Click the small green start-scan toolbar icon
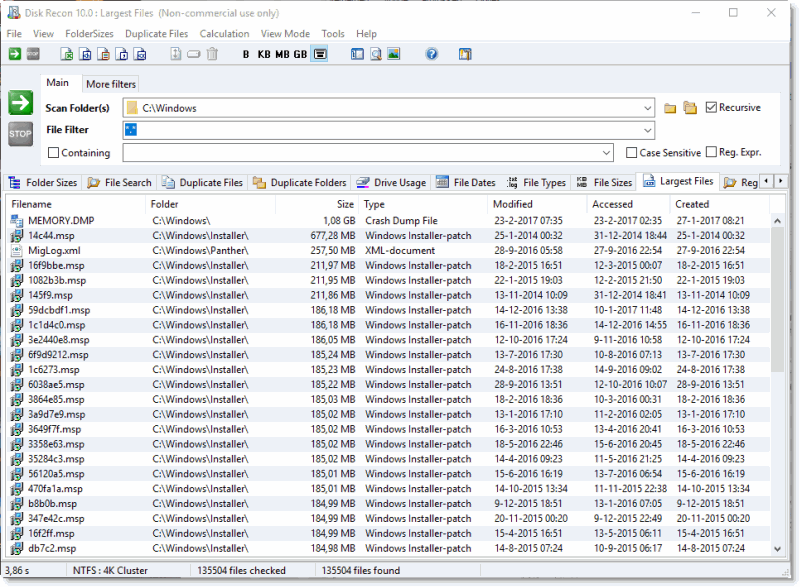 click(x=15, y=54)
